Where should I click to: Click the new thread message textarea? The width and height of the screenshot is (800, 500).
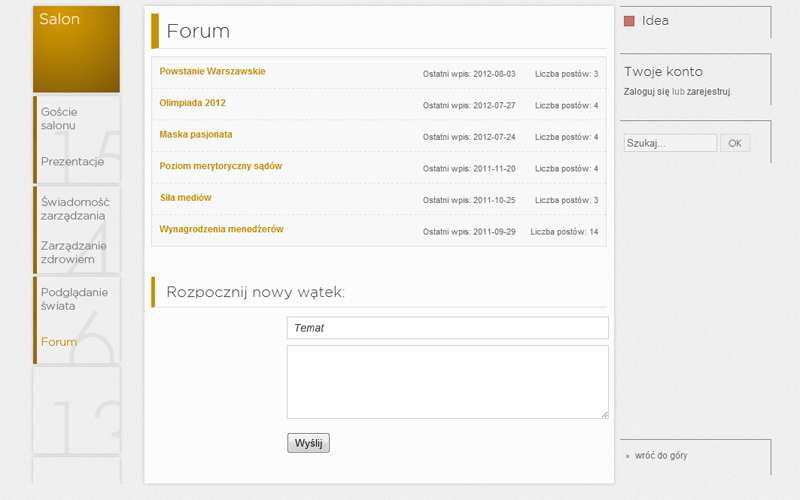[x=447, y=382]
